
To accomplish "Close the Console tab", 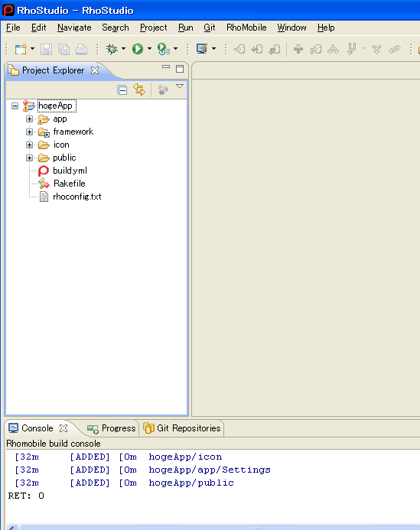I will pos(63,428).
